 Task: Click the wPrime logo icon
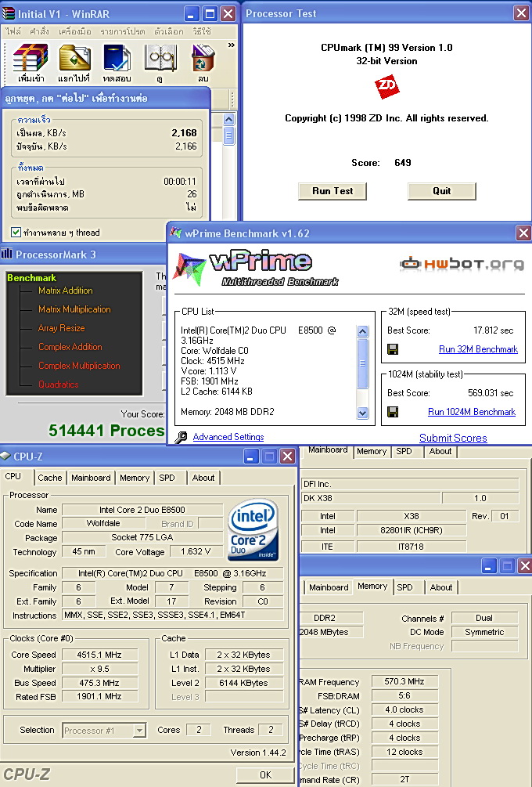pyautogui.click(x=189, y=268)
